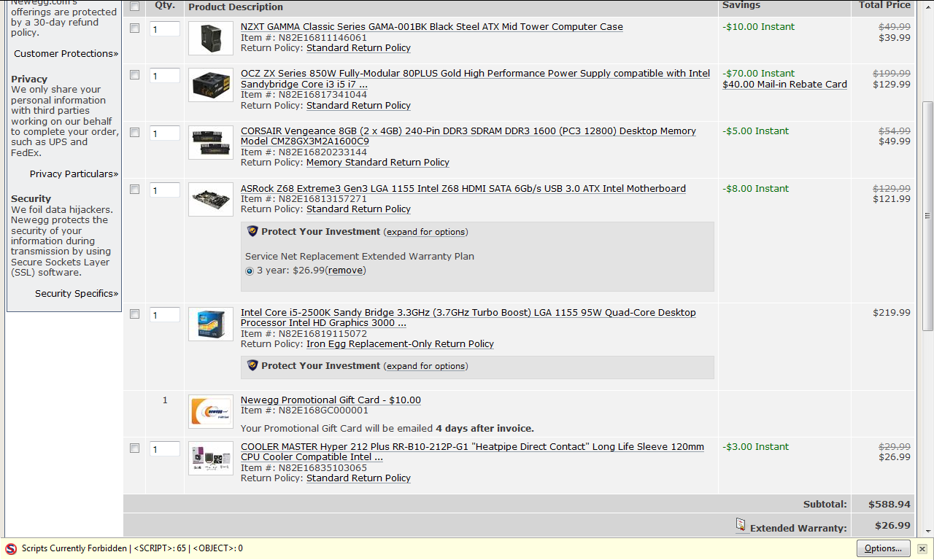Viewport: 934px width, 560px height.
Task: Open Intel Core i5-2500K processor thumbnail
Action: click(x=211, y=324)
